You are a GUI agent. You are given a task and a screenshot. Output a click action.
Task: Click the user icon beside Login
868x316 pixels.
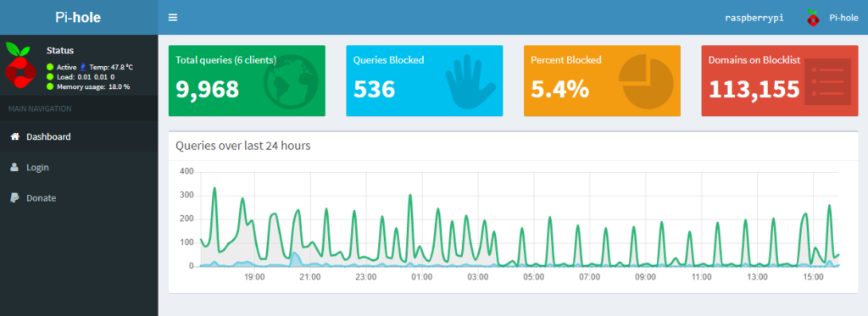(x=14, y=167)
